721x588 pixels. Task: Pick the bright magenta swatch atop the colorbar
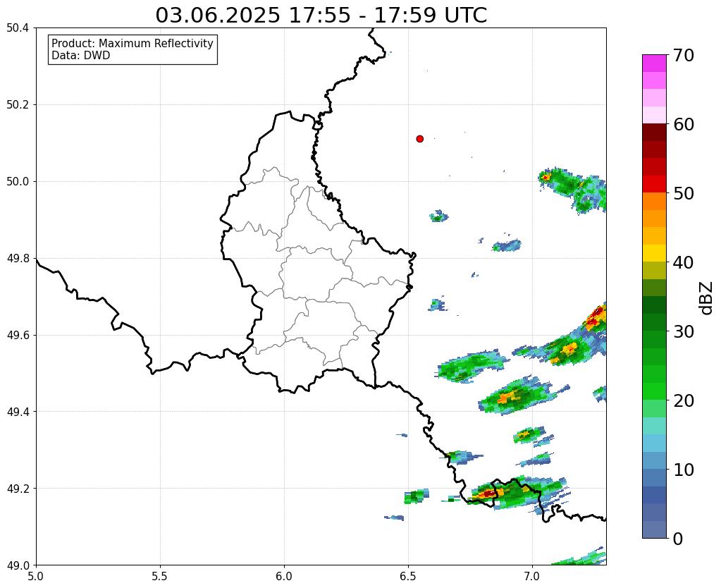pyautogui.click(x=654, y=63)
